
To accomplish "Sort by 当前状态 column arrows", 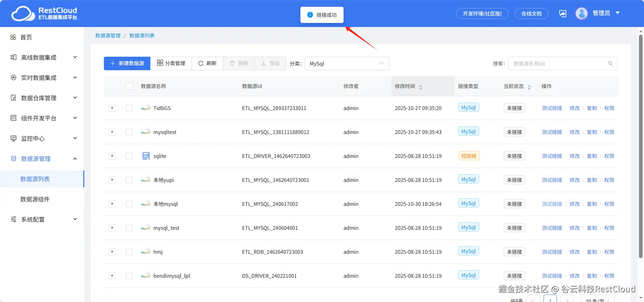I will coord(529,87).
